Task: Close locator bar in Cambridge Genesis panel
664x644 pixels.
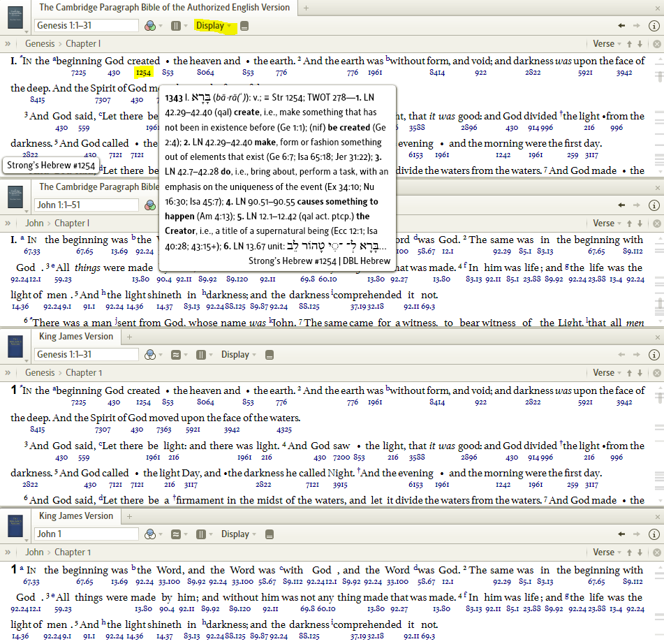Action: click(x=657, y=43)
